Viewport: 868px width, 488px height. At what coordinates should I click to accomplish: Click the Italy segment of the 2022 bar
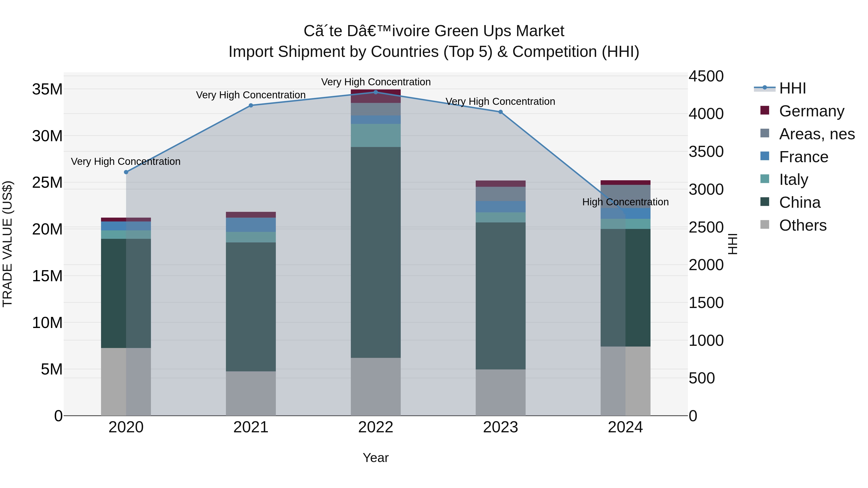[x=376, y=135]
